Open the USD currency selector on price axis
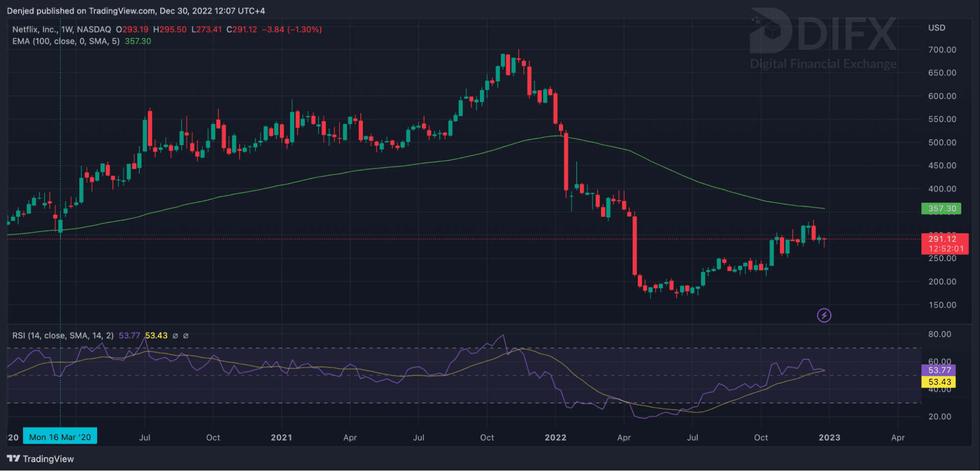This screenshot has width=980, height=471. tap(936, 28)
